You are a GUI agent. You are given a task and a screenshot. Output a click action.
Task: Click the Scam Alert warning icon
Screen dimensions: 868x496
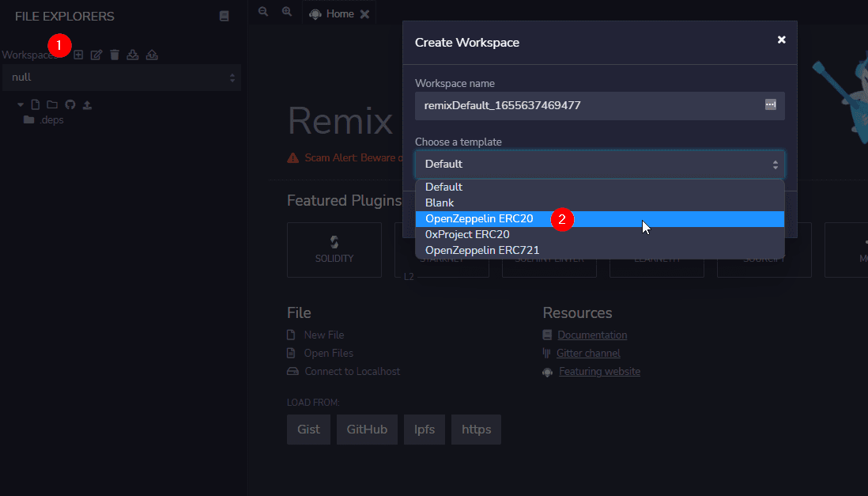[x=292, y=158]
